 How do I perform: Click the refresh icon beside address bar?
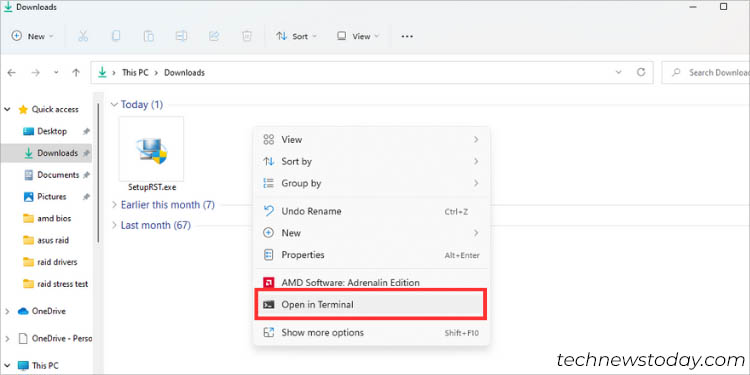[x=641, y=72]
